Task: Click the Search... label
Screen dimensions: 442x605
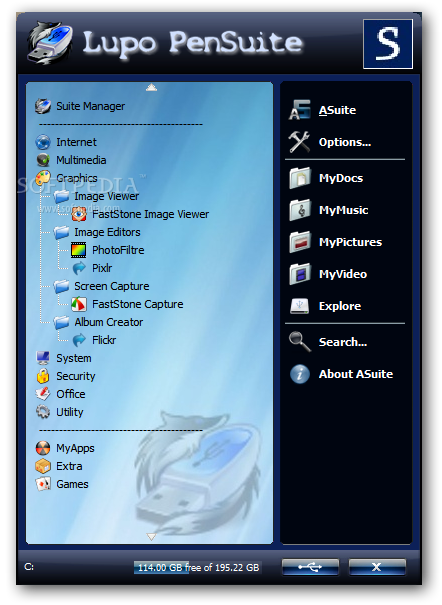Action: [343, 342]
